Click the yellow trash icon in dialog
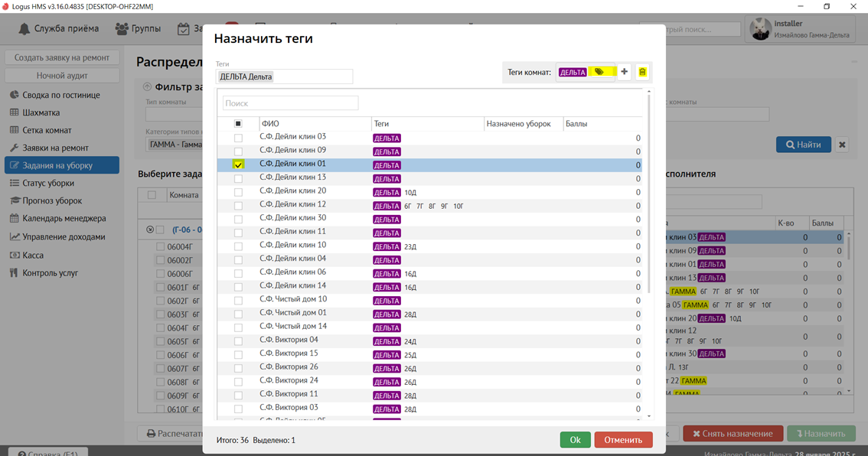The image size is (868, 456). point(642,72)
